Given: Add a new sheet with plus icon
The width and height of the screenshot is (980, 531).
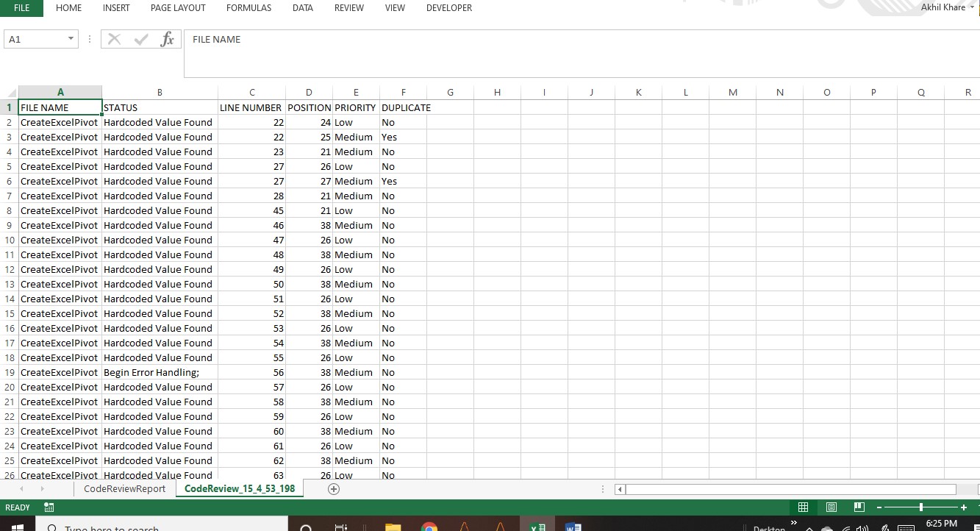Looking at the screenshot, I should point(334,489).
